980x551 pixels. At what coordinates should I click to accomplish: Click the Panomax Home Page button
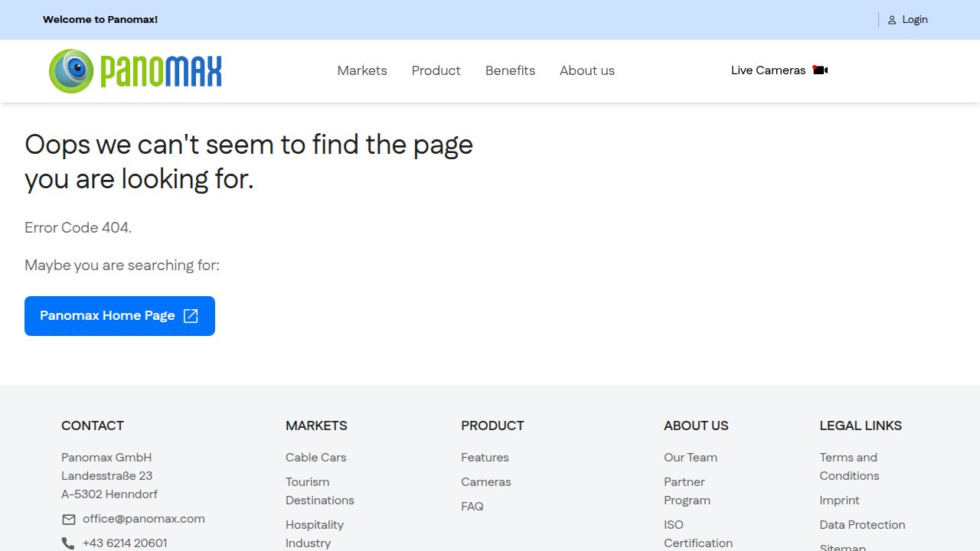tap(119, 316)
